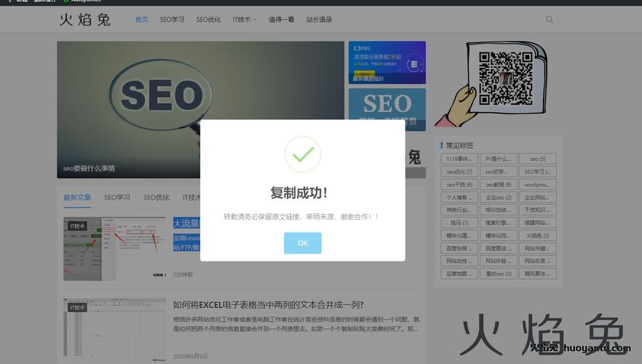642x364 pixels.
Task: Click tag 搜索引擎...
Action: [x=499, y=222]
